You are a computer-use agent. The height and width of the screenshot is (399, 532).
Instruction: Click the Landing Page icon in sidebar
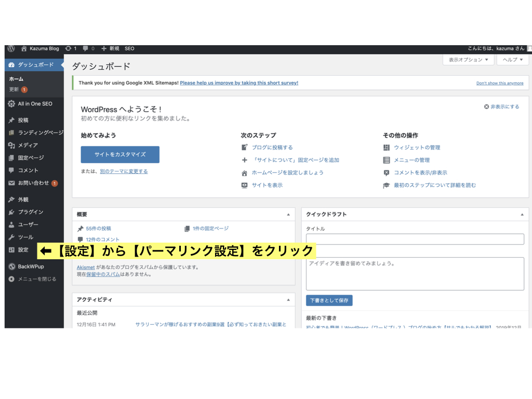click(11, 132)
